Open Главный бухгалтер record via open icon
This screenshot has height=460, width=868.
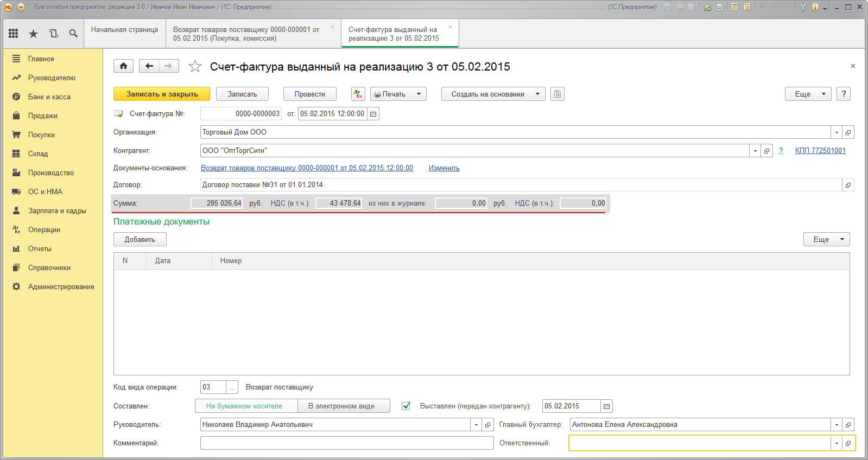[x=848, y=425]
